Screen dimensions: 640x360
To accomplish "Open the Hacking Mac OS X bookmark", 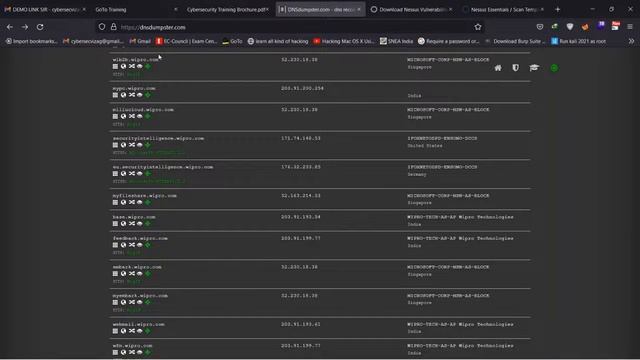I will click(x=344, y=41).
